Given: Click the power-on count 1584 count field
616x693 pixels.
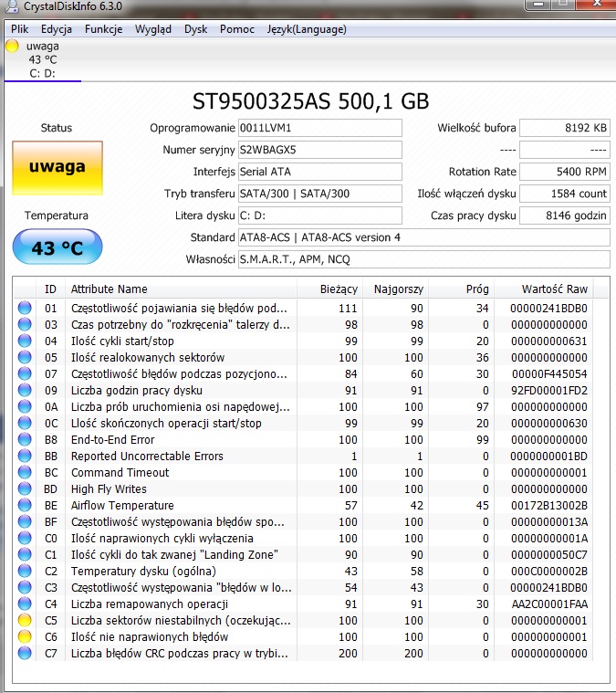Looking at the screenshot, I should tap(564, 194).
